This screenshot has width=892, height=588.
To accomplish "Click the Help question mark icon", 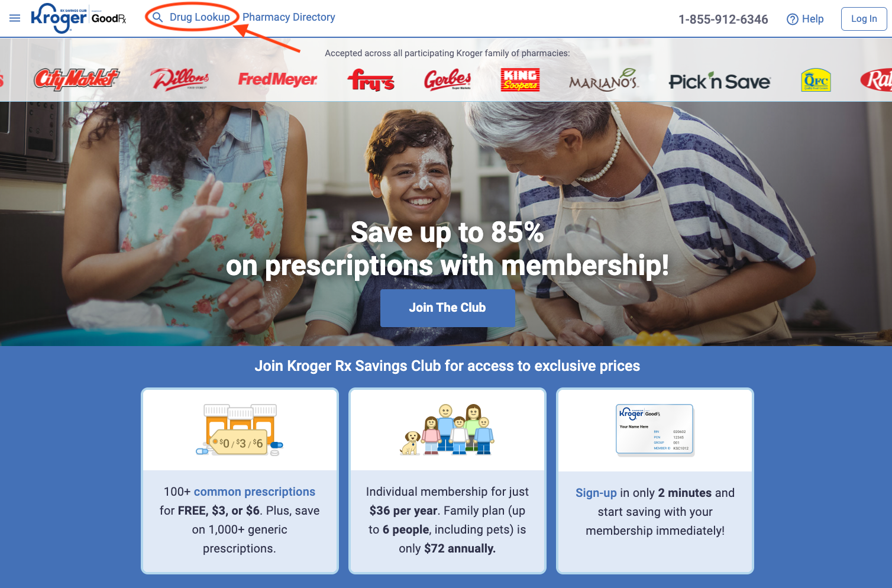I will [x=793, y=19].
